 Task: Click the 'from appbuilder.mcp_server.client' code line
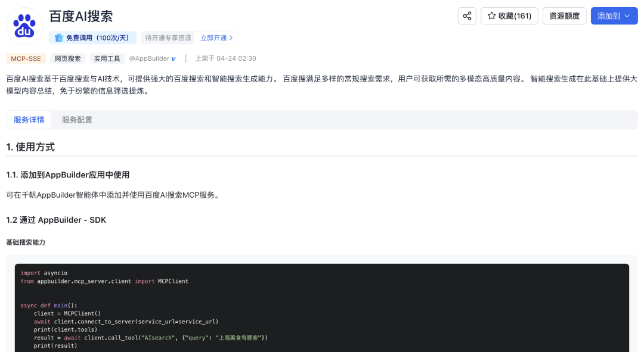click(104, 281)
